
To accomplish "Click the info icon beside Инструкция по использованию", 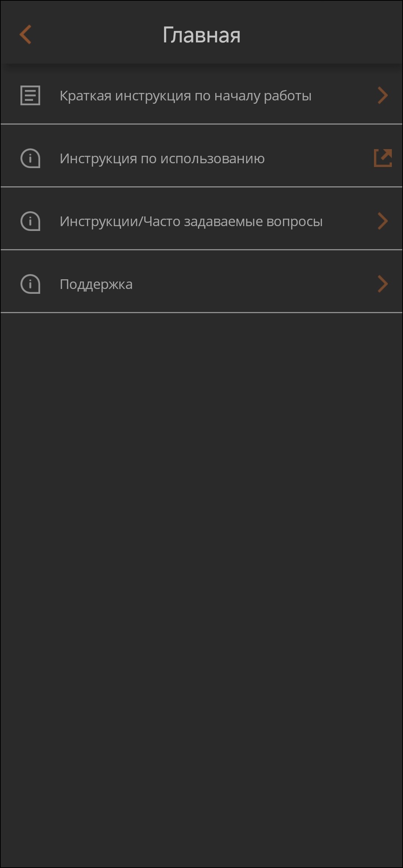I will tap(30, 158).
